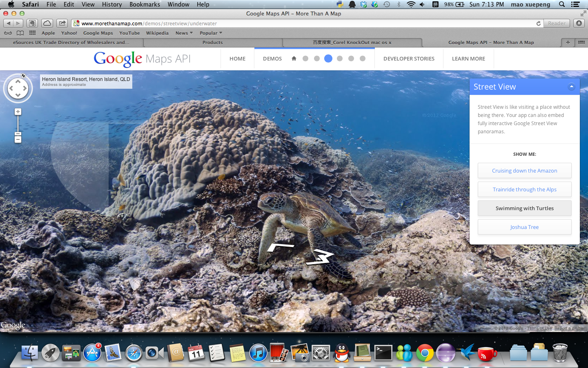
Task: Open the File menu
Action: pos(51,4)
